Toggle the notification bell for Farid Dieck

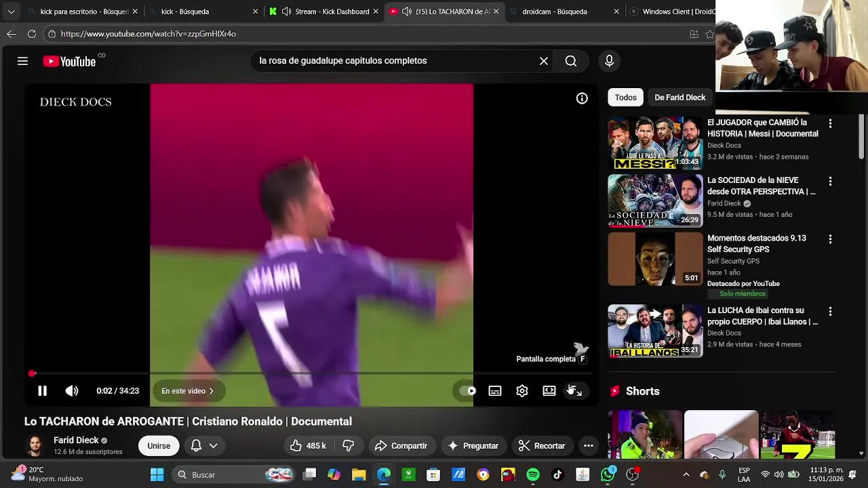pos(196,446)
